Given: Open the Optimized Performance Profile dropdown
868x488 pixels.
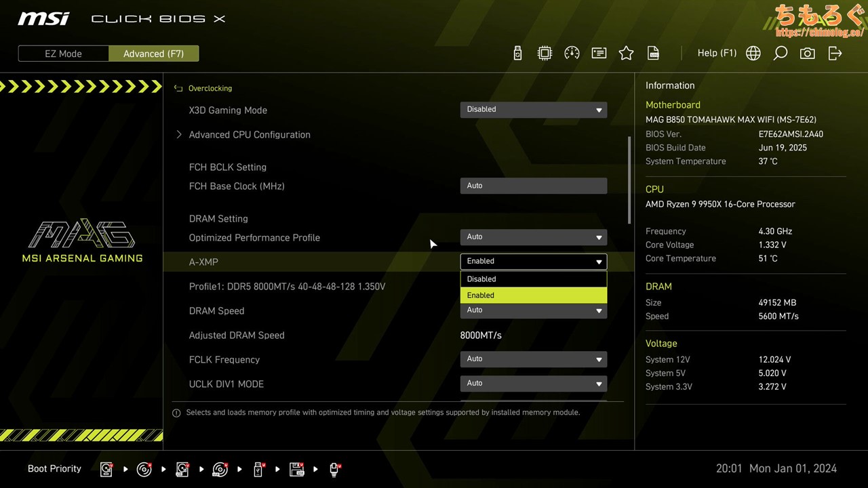Looking at the screenshot, I should pos(533,237).
